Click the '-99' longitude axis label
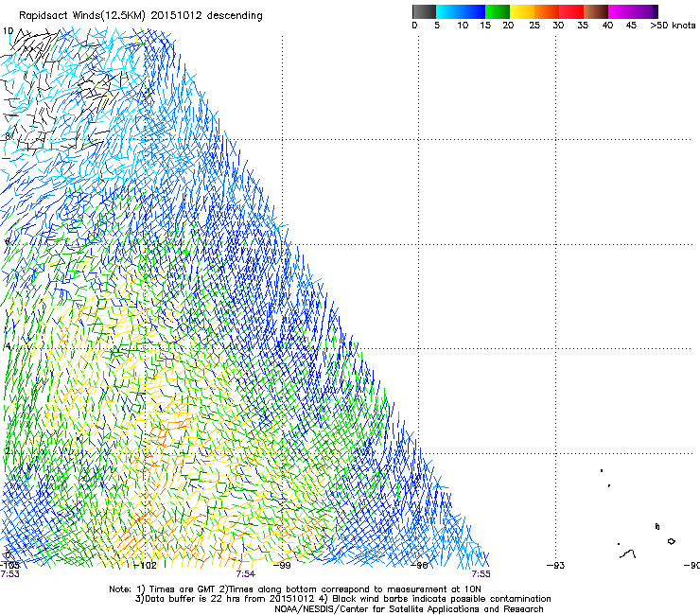Screen dimensions: 700x615 (x=282, y=566)
